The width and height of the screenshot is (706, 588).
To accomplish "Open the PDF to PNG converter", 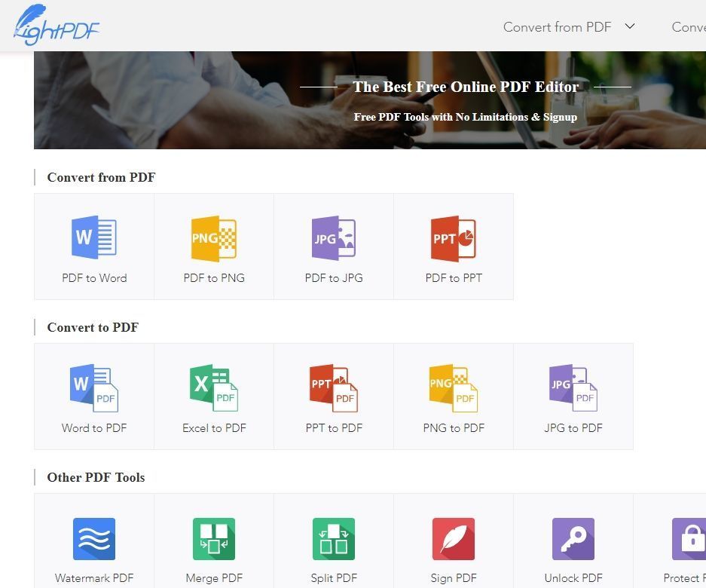I will (x=214, y=246).
